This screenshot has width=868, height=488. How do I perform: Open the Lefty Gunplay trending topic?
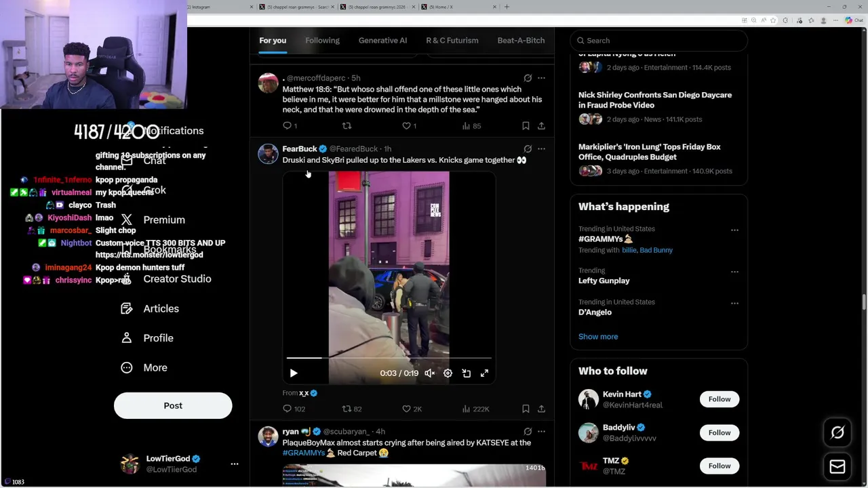point(604,281)
